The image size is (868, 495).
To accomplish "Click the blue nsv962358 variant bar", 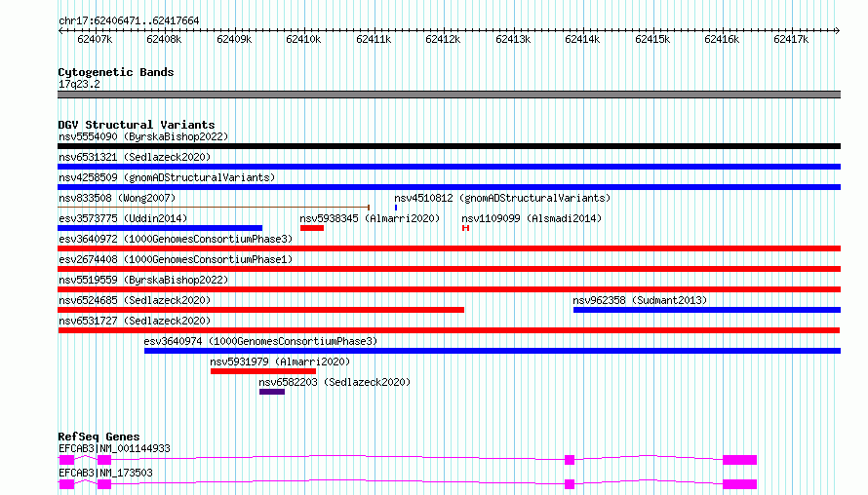I will 707,310.
